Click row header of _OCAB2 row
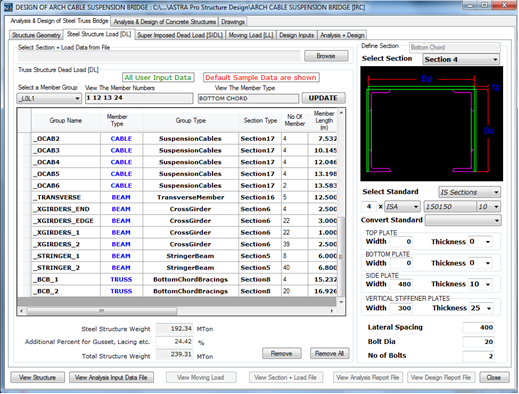The height and width of the screenshot is (394, 519). [x=25, y=139]
